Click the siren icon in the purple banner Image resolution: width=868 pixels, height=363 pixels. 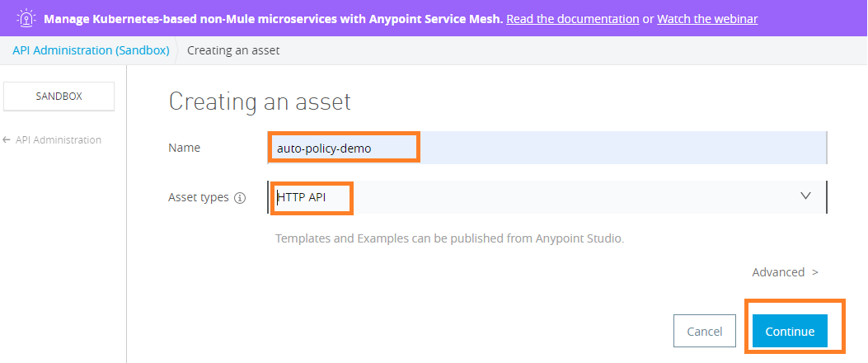pos(26,18)
